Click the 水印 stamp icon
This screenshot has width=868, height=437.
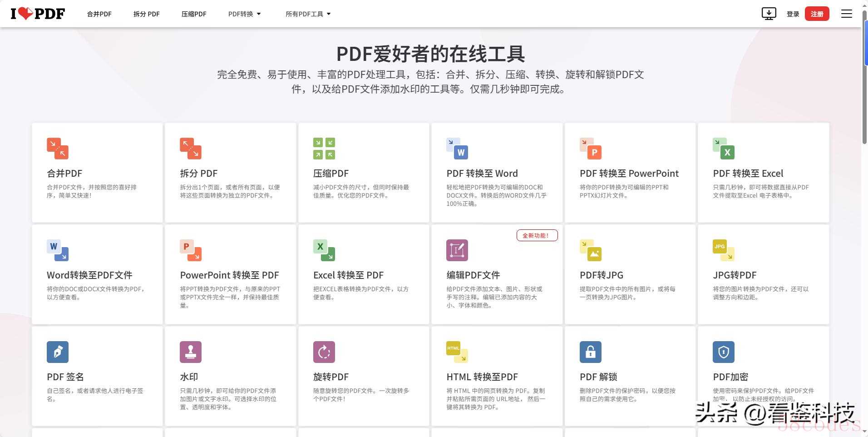(x=191, y=352)
